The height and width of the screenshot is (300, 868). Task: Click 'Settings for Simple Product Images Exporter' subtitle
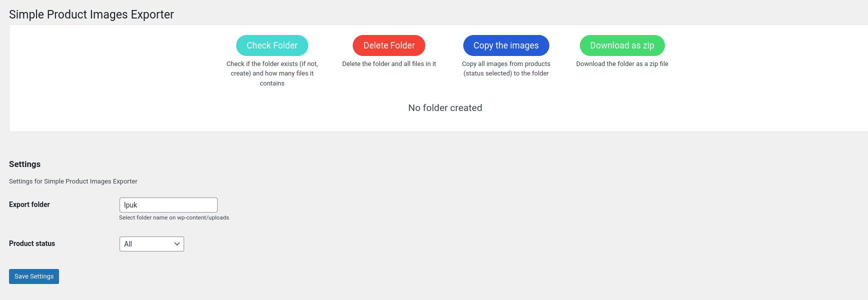click(x=73, y=181)
